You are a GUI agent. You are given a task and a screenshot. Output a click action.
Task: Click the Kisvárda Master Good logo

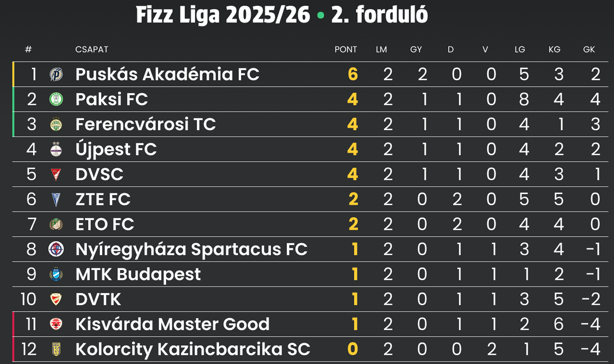56,324
